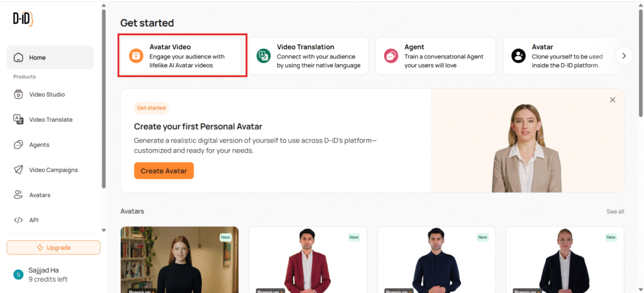Open the Agent card
This screenshot has height=293, width=644.
[x=436, y=56]
